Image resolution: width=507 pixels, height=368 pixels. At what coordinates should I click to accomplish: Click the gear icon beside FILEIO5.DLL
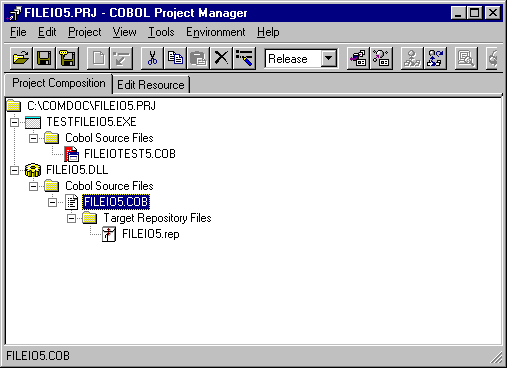pyautogui.click(x=33, y=170)
